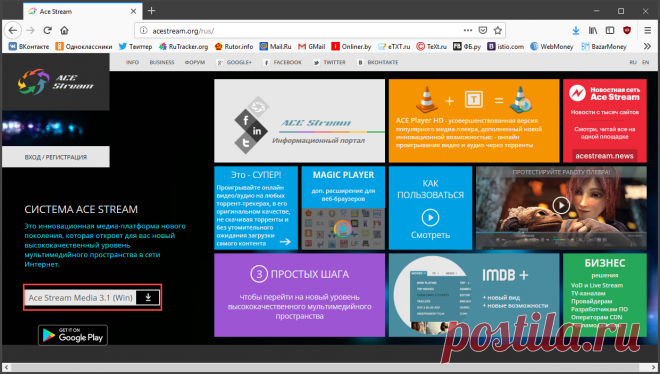Screen dimensions: 660x374
Task: Open acestream.news red tile
Action: pos(605,121)
